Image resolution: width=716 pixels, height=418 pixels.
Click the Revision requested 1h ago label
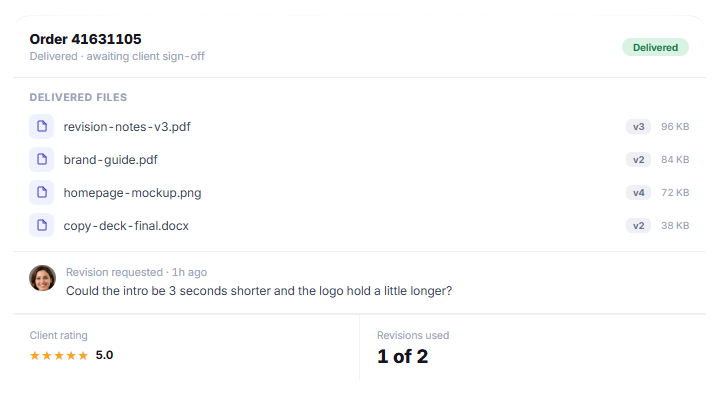click(x=137, y=272)
